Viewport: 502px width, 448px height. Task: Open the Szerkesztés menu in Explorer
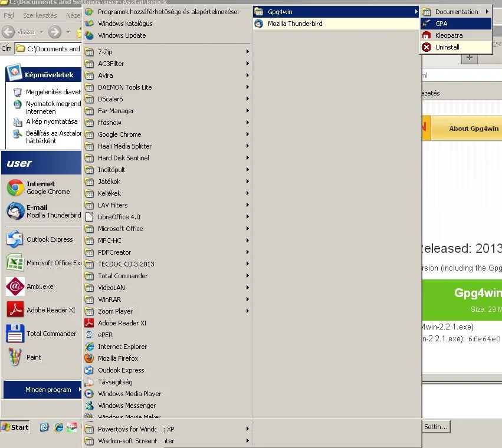[40, 15]
